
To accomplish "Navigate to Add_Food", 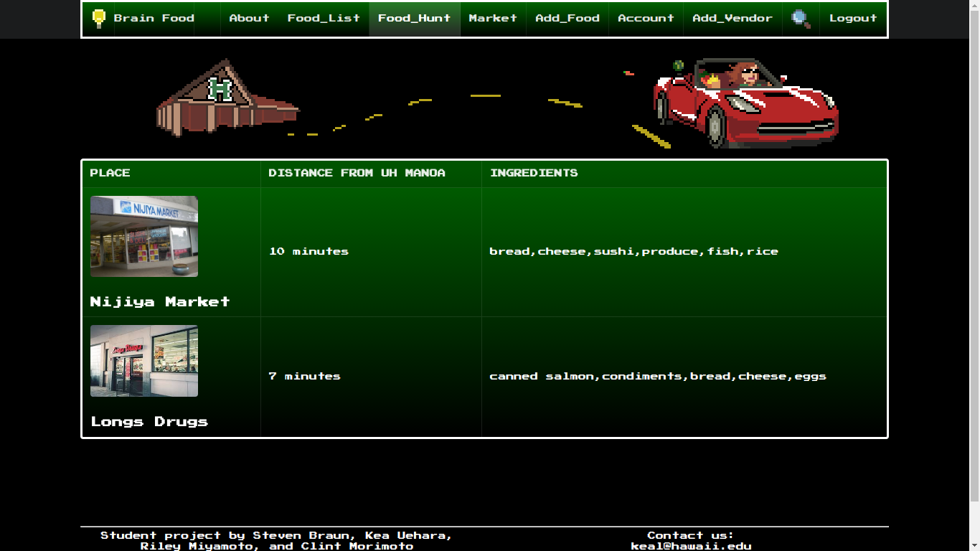I will [567, 19].
